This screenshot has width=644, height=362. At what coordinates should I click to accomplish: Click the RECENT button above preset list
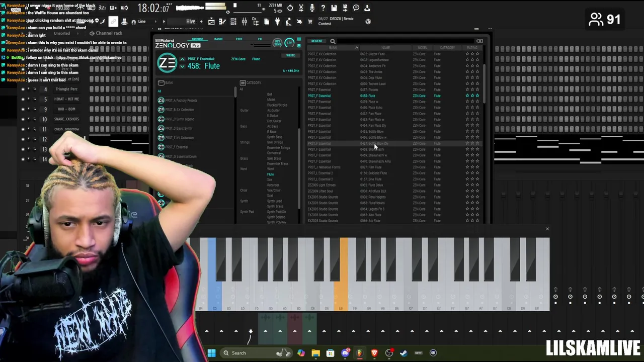tap(316, 41)
